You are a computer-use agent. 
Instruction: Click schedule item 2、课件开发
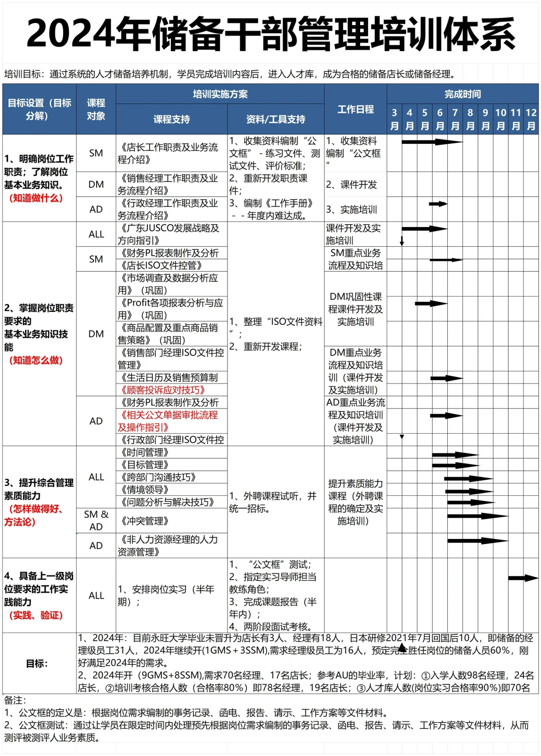[x=356, y=184]
